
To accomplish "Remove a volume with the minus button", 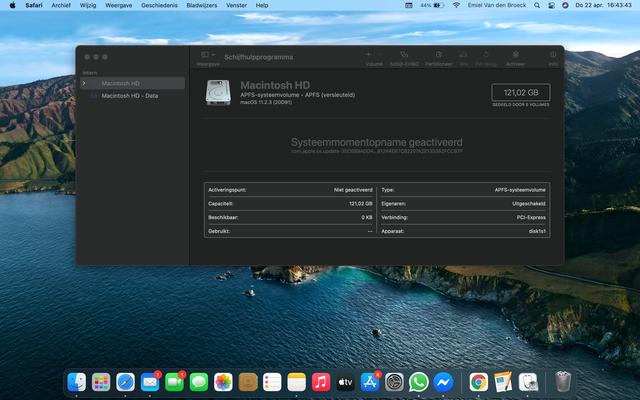I will pyautogui.click(x=380, y=54).
